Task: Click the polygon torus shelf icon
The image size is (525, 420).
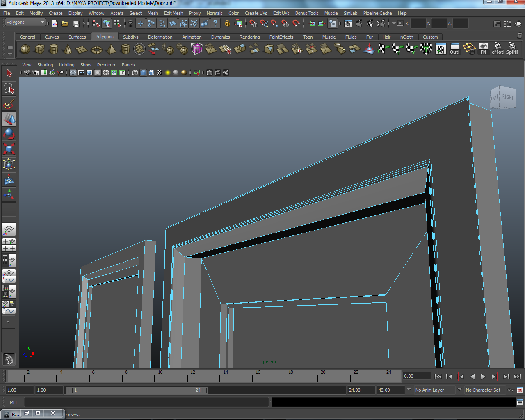Action: tap(96, 50)
